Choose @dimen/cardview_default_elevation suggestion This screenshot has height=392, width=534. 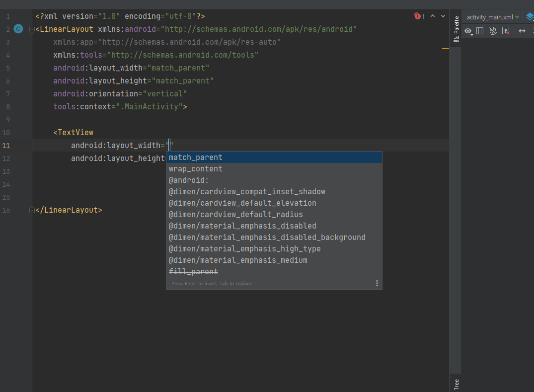(274, 203)
